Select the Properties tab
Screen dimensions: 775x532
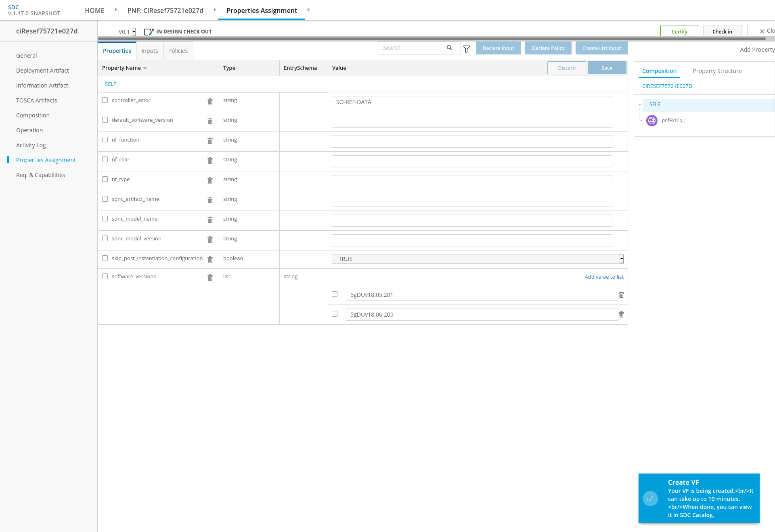coord(117,51)
